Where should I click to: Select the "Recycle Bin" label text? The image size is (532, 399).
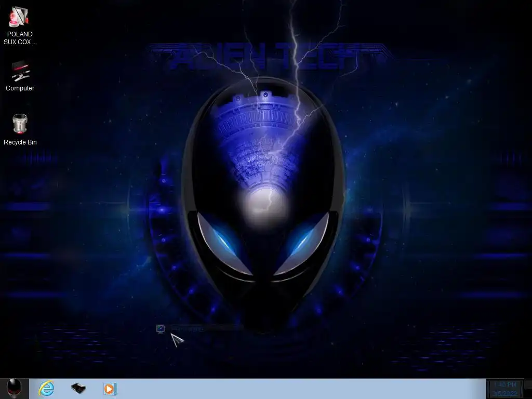(x=20, y=142)
